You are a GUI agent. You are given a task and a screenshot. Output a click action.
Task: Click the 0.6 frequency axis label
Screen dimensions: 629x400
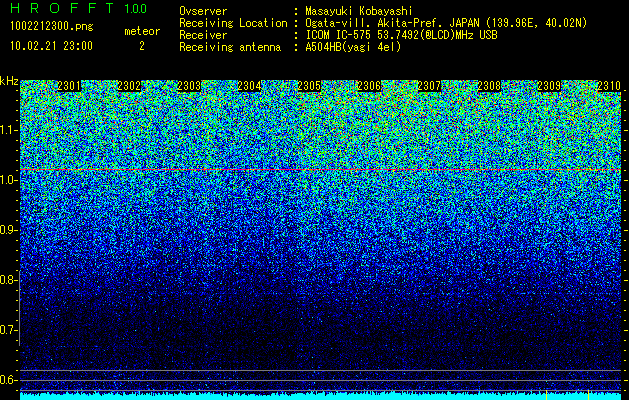coord(9,380)
